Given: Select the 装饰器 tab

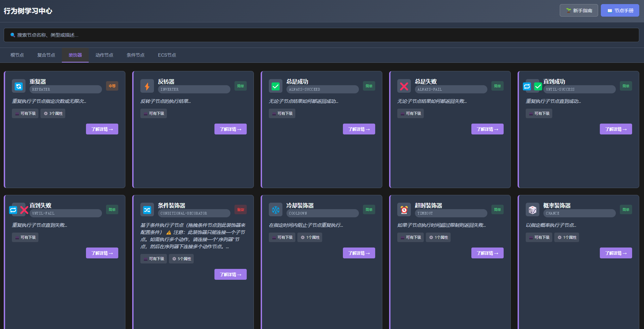Looking at the screenshot, I should [75, 55].
